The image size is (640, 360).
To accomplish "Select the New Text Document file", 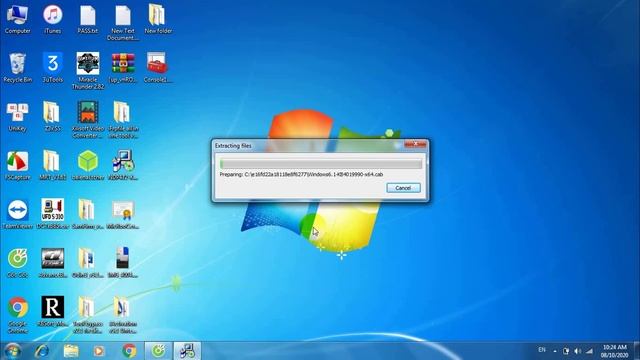I will (123, 22).
